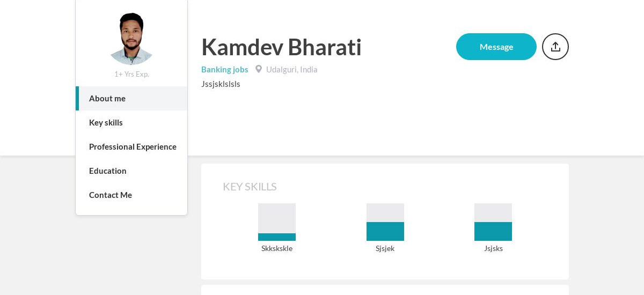Screen dimensions: 644x295
Task: Go to Key skills section in sidebar
Action: (131, 122)
